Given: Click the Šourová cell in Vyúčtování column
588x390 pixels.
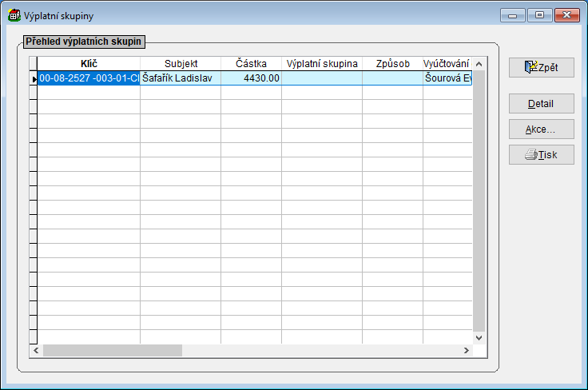Looking at the screenshot, I should coord(447,78).
